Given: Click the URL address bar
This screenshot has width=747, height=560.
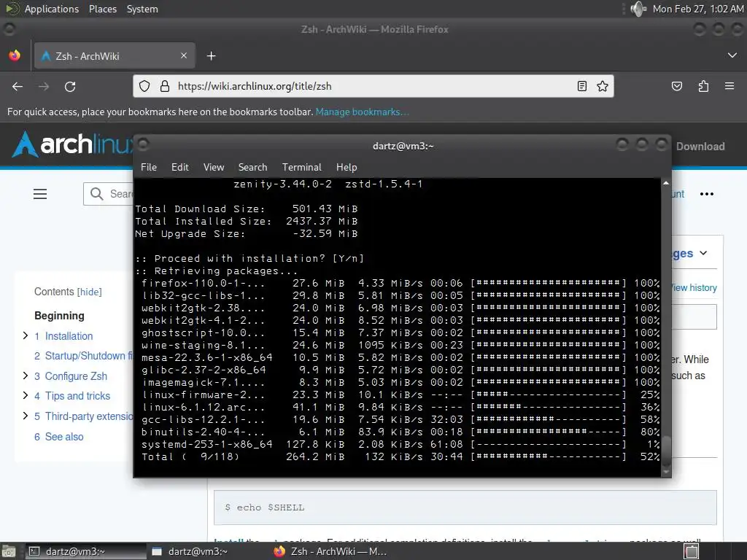Looking at the screenshot, I should 373,86.
